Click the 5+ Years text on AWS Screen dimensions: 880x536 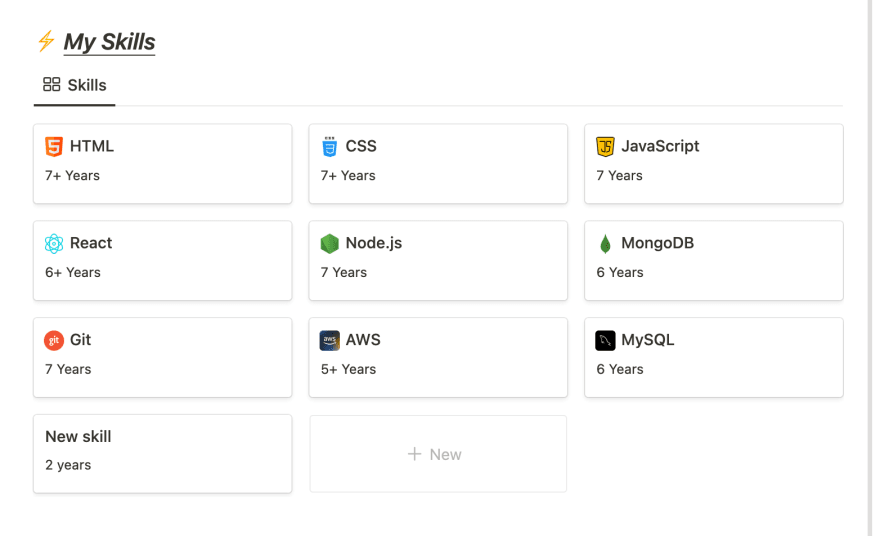348,369
